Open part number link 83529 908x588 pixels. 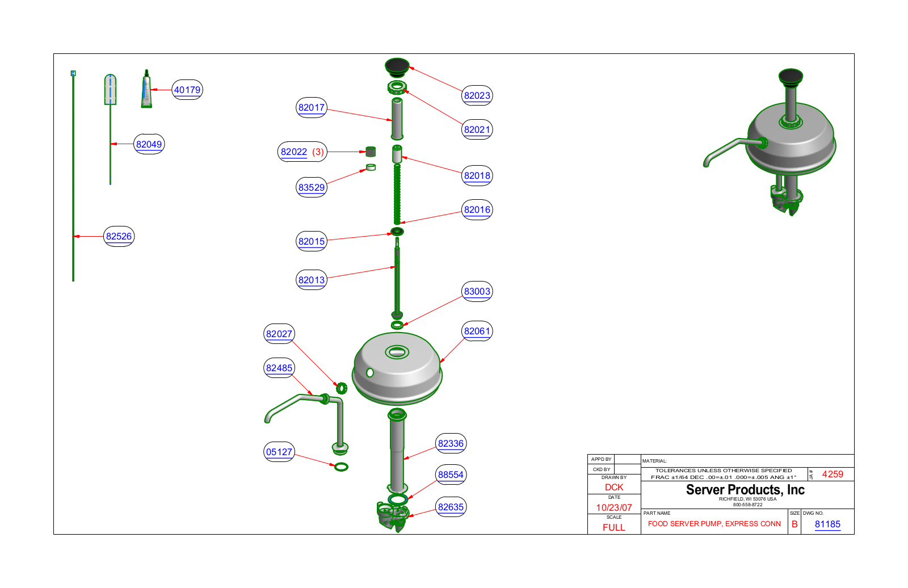[312, 187]
